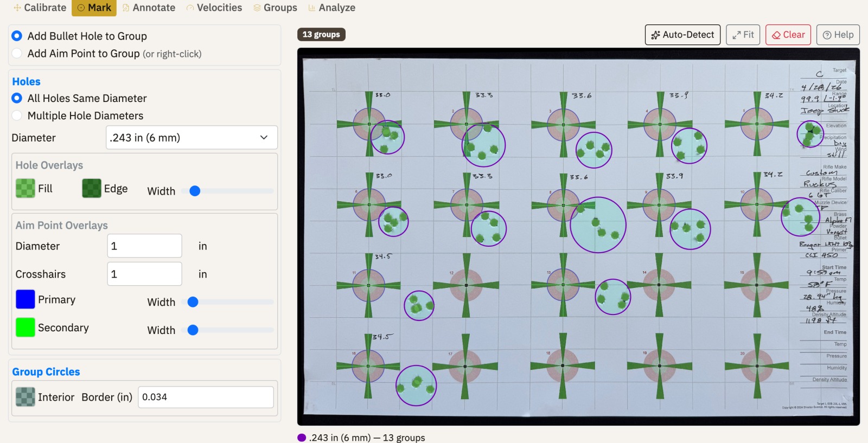The image size is (868, 443).
Task: Go to the Groups tab
Action: click(275, 8)
